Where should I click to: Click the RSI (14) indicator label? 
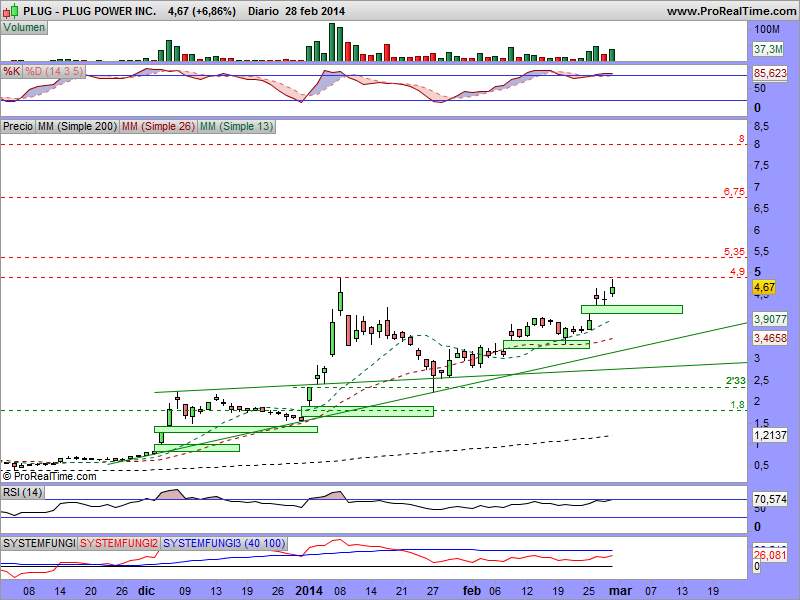click(x=22, y=492)
